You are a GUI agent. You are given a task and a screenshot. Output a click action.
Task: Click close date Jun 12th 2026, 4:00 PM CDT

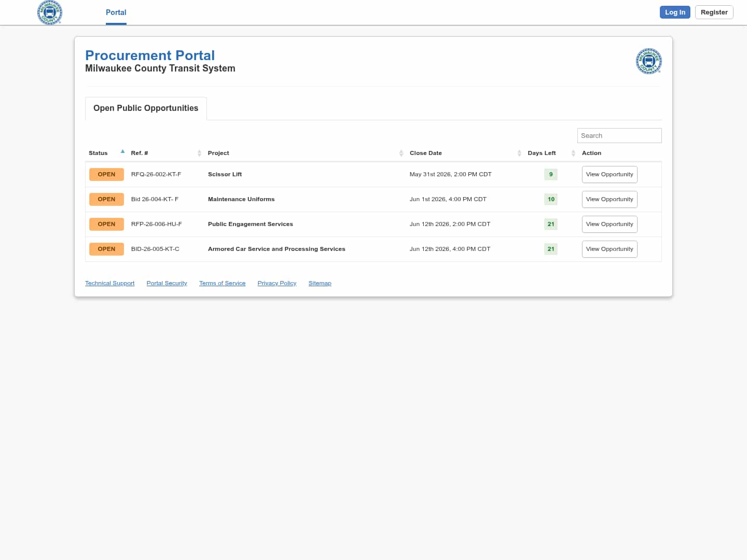(450, 249)
